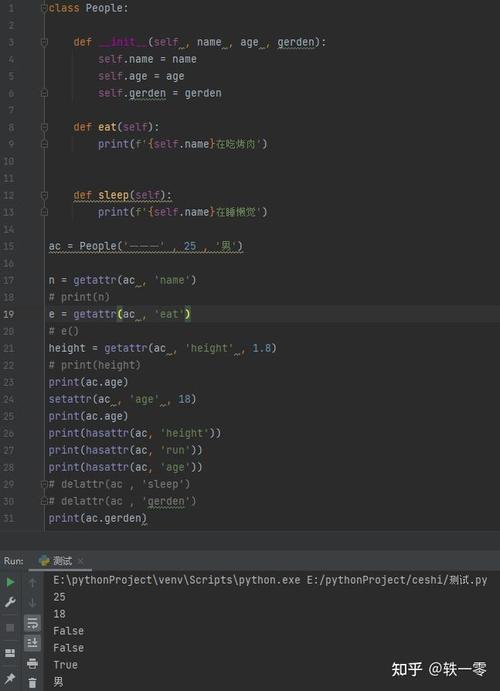Screen dimensions: 500x691
Task: Pin the Run tab with the pin icon
Action: click(10, 679)
